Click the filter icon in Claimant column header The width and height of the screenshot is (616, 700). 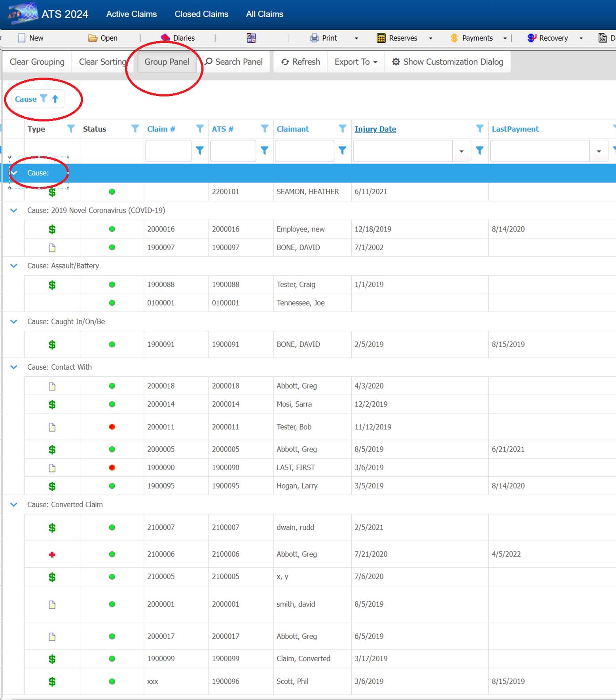pyautogui.click(x=342, y=129)
